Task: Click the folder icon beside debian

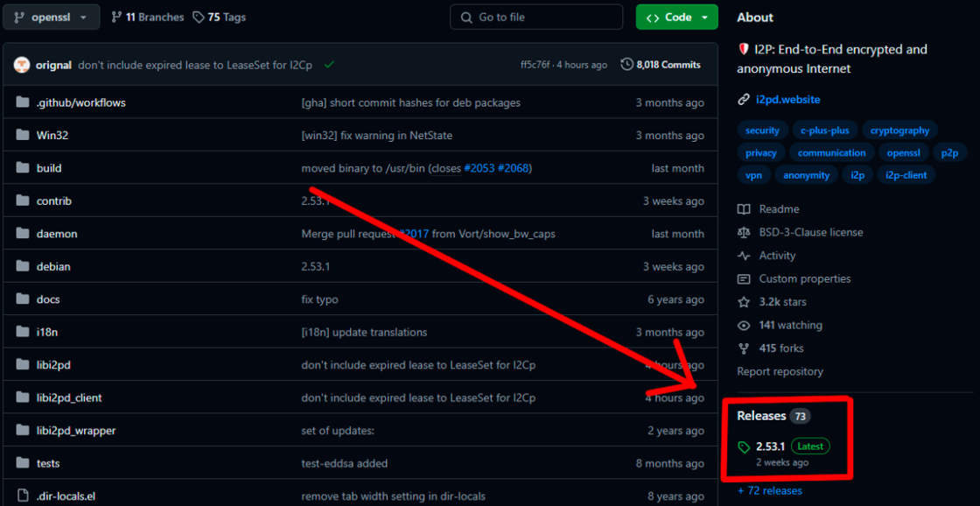Action: (23, 266)
